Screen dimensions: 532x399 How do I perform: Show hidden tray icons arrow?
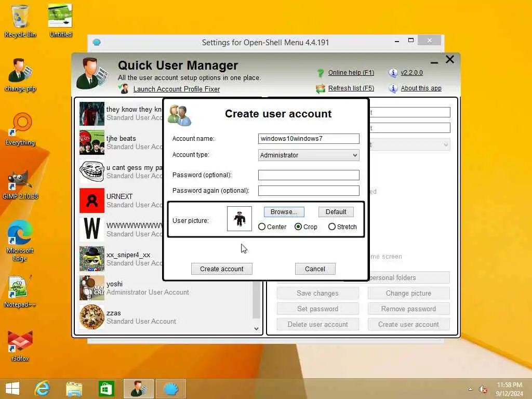(x=470, y=389)
